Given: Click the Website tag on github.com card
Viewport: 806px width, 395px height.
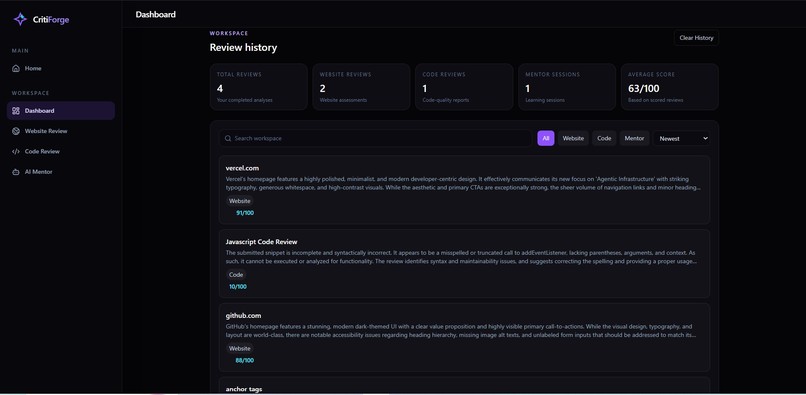Looking at the screenshot, I should tap(240, 348).
